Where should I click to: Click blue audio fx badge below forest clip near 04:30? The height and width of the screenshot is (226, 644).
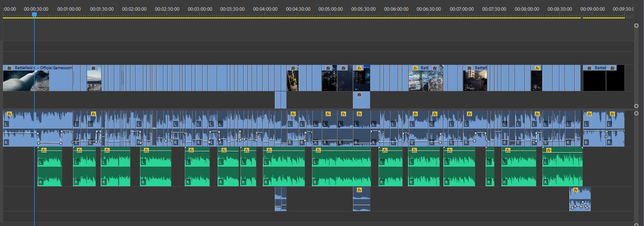tap(293, 114)
